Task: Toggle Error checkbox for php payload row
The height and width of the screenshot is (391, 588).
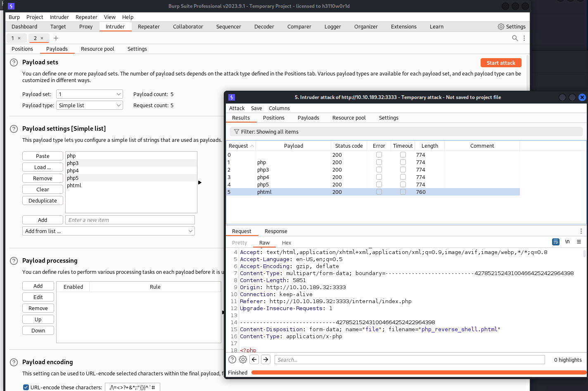Action: tap(379, 162)
